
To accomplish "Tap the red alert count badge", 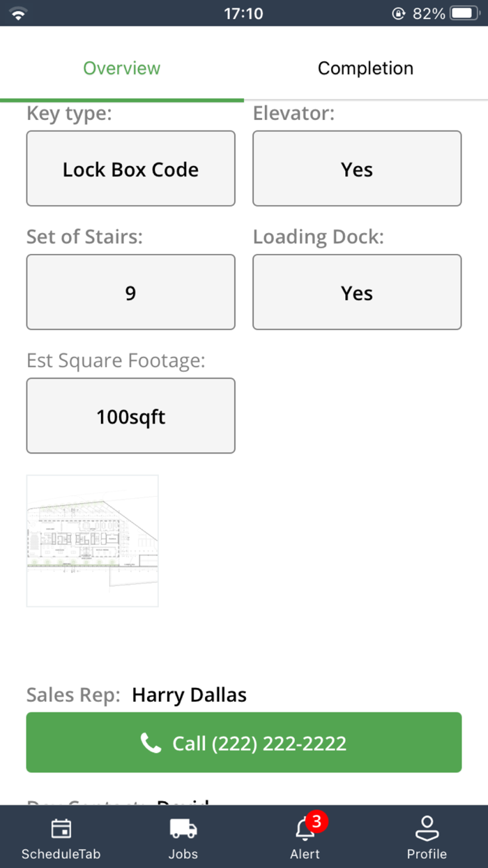I will [317, 821].
